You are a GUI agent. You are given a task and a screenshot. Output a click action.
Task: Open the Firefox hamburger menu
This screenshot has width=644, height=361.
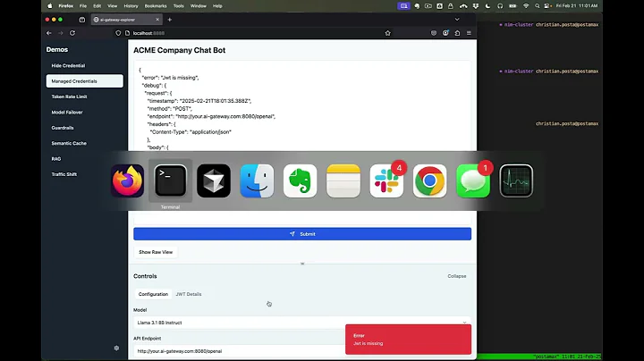click(x=469, y=33)
